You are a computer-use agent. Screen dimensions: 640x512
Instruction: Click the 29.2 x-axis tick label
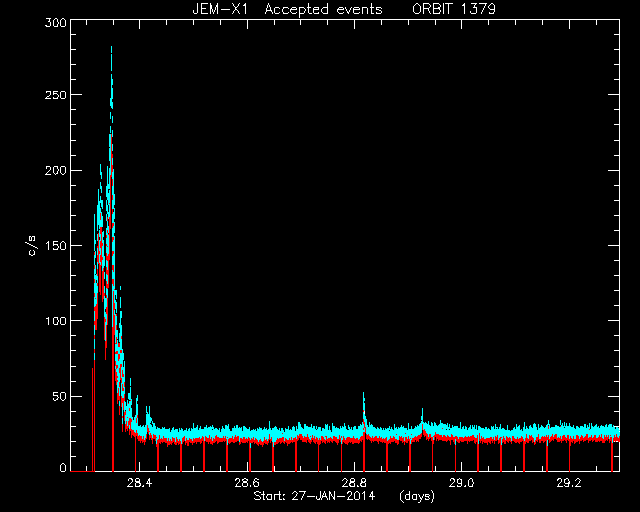[x=569, y=483]
